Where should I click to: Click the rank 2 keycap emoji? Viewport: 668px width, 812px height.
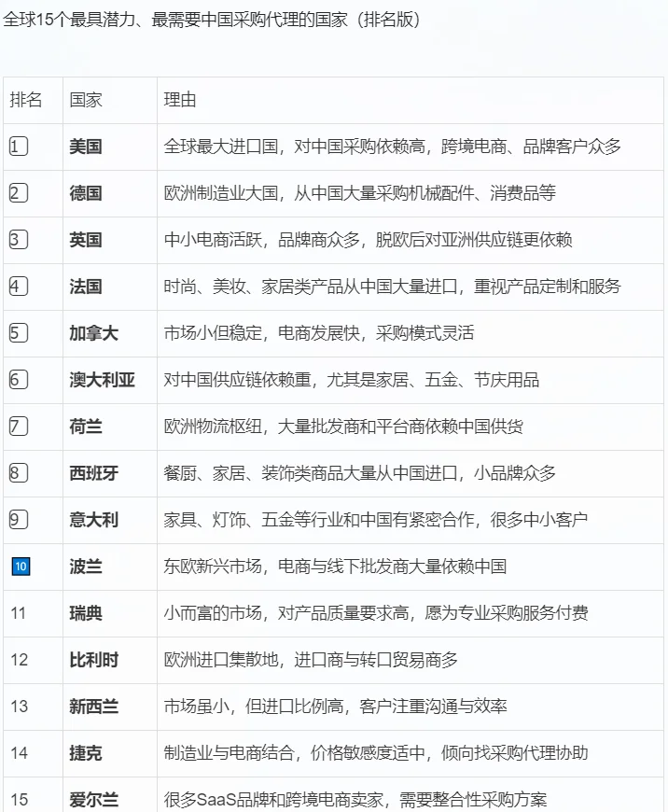point(18,193)
